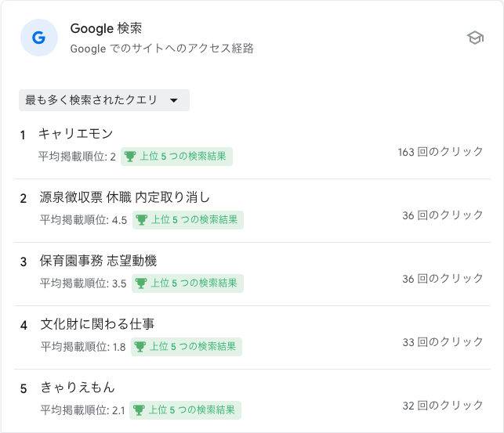The width and height of the screenshot is (504, 433).
Task: Click the dropdown arrow beside クエリ
Action: click(174, 100)
